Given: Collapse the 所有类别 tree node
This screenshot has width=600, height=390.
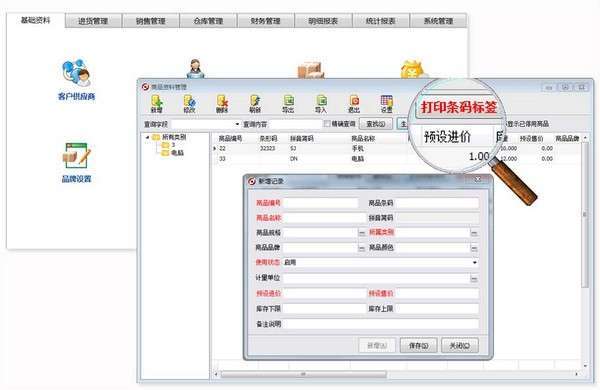Looking at the screenshot, I should pos(147,137).
